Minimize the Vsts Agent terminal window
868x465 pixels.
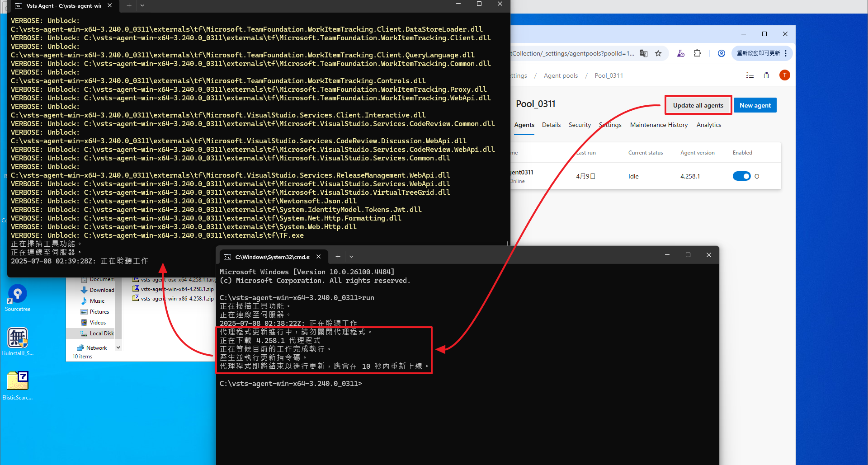pos(458,4)
